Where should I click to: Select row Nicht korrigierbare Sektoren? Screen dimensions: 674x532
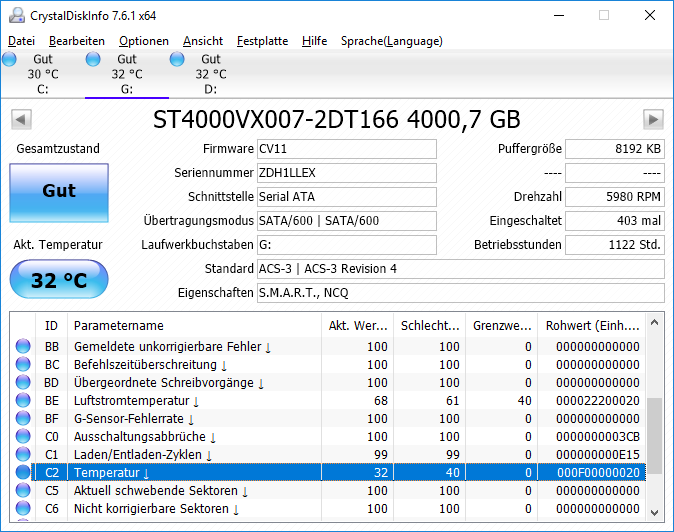[328, 509]
